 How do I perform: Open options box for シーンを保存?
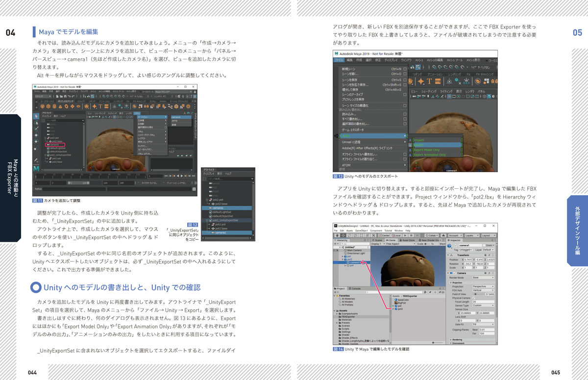[405, 80]
